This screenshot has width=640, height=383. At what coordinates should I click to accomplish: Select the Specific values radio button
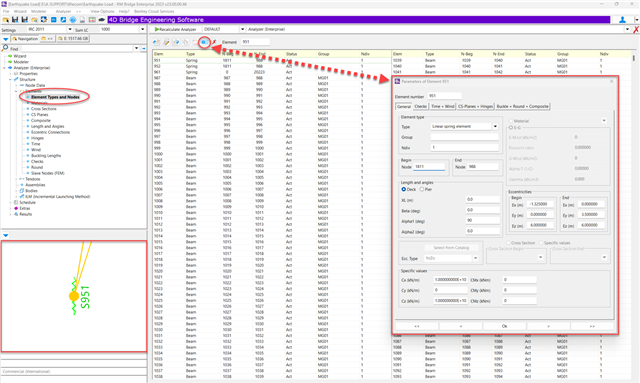[541, 243]
